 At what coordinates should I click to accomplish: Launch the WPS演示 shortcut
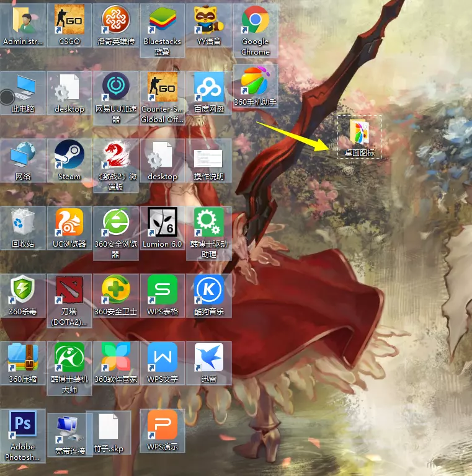(163, 431)
